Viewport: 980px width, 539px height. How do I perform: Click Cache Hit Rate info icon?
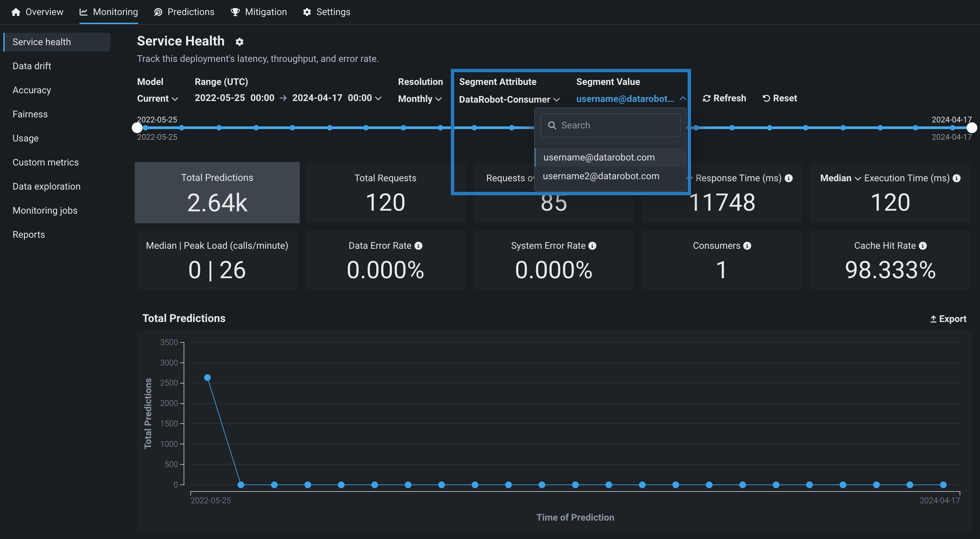(x=922, y=246)
